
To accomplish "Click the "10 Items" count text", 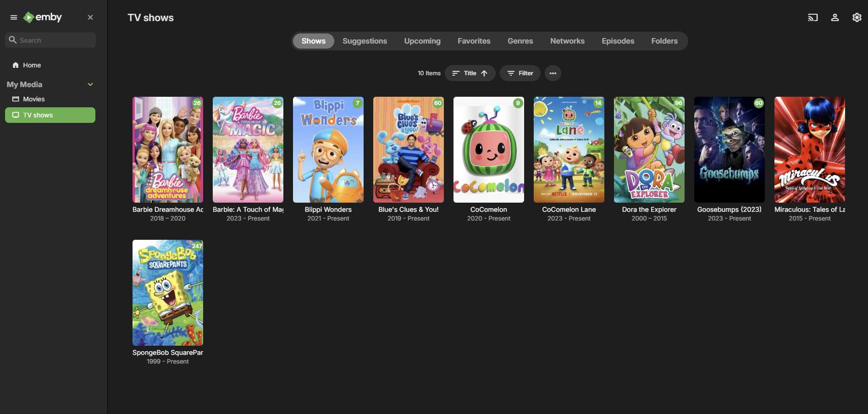I will click(x=429, y=73).
